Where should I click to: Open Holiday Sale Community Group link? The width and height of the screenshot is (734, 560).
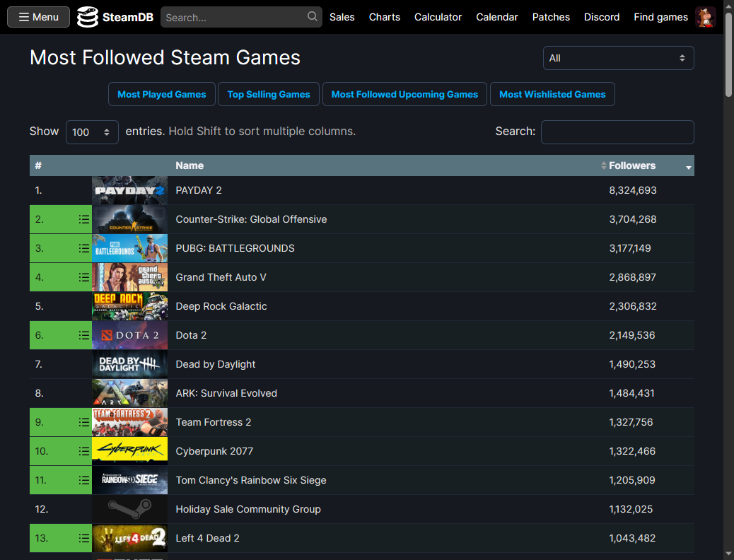coord(248,509)
